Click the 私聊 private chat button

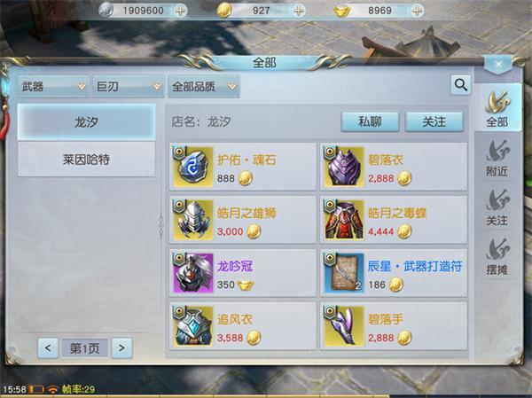[370, 121]
